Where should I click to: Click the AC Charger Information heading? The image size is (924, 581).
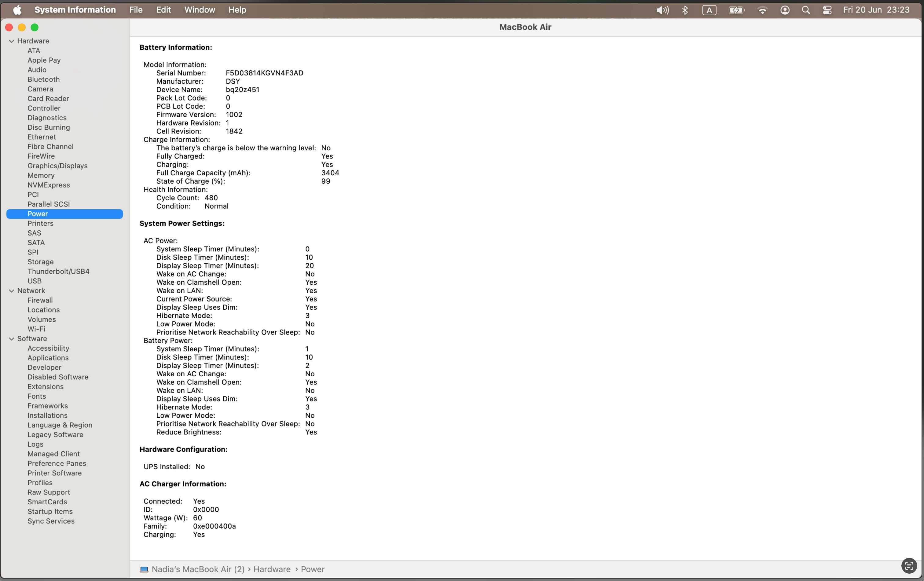tap(183, 484)
